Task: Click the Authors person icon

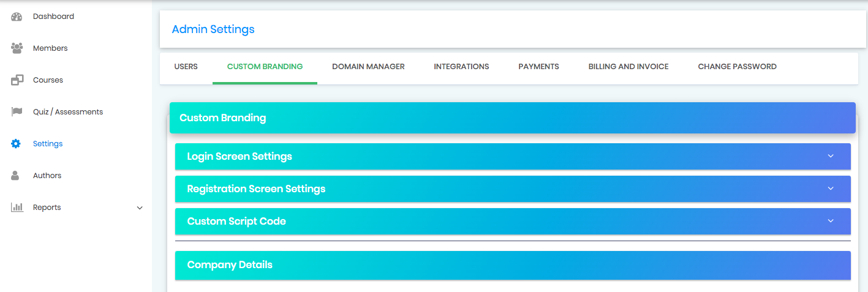Action: [16, 176]
